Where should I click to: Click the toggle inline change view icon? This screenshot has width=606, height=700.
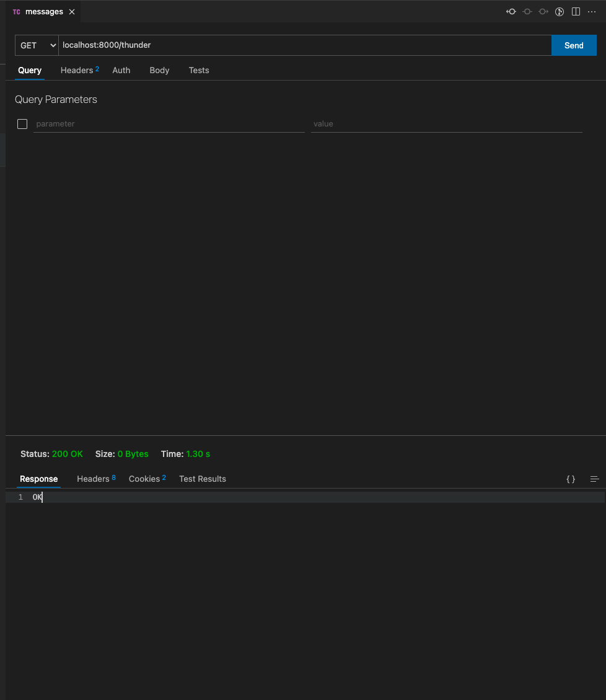(527, 12)
